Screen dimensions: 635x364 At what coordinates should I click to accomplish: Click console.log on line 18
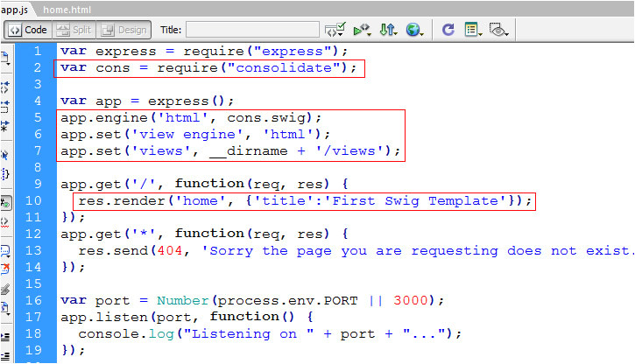click(126, 333)
